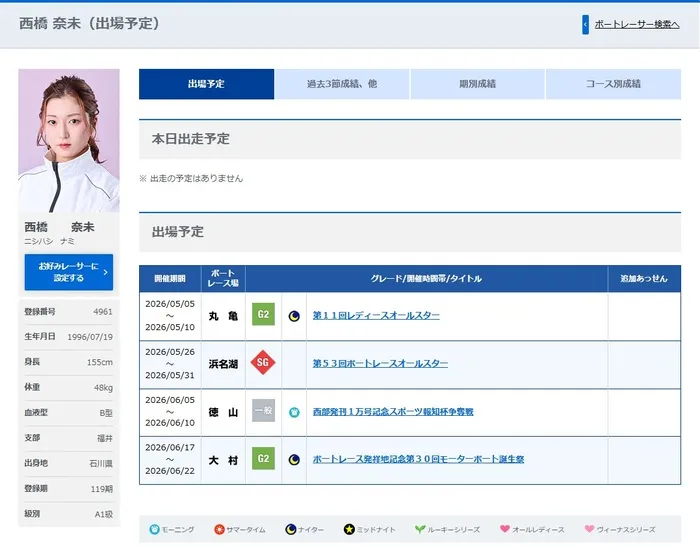Click the 一般 grade badge in 徳山 row
700x553 pixels.
pos(263,411)
